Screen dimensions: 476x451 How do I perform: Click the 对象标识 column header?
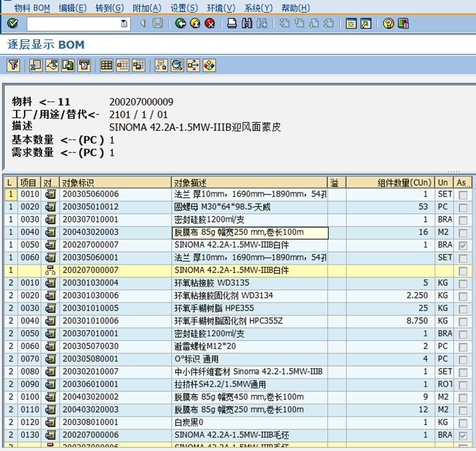[116, 182]
